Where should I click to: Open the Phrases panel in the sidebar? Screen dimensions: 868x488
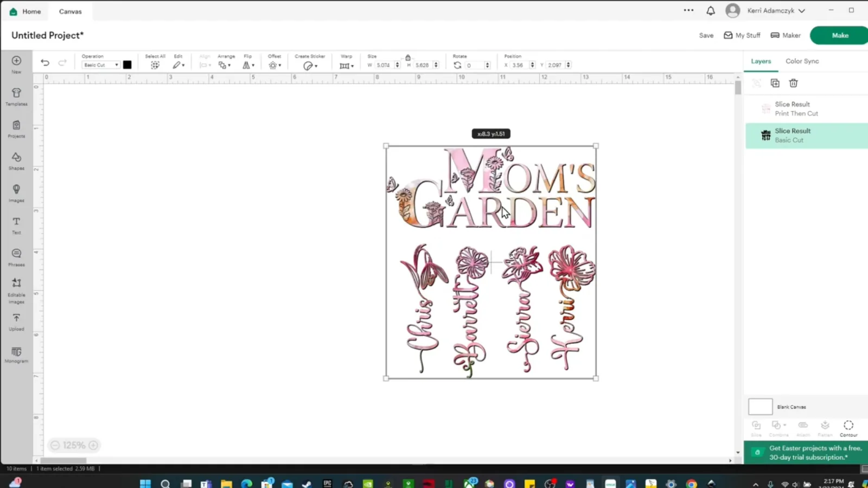pos(16,258)
